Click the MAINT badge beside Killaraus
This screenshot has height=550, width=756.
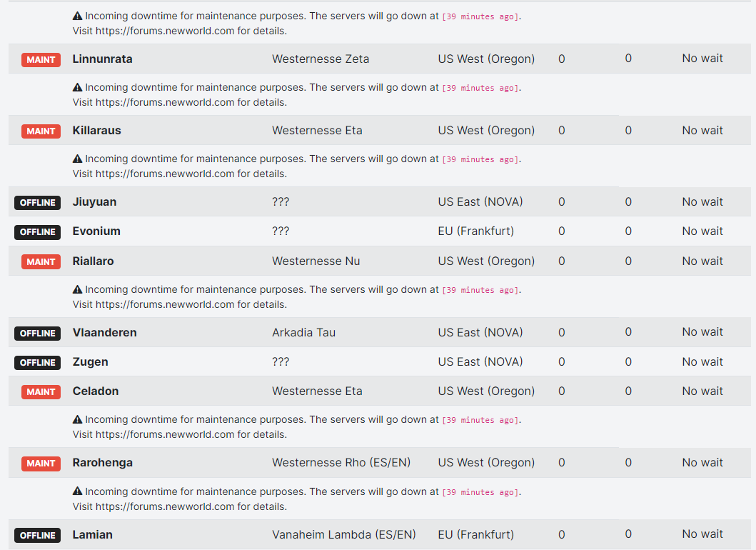[x=41, y=131]
